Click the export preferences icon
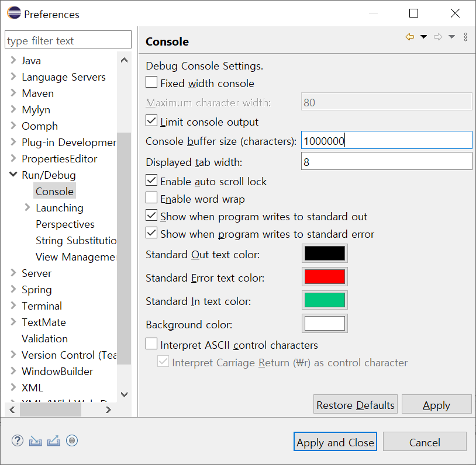Image resolution: width=476 pixels, height=465 pixels. click(54, 441)
